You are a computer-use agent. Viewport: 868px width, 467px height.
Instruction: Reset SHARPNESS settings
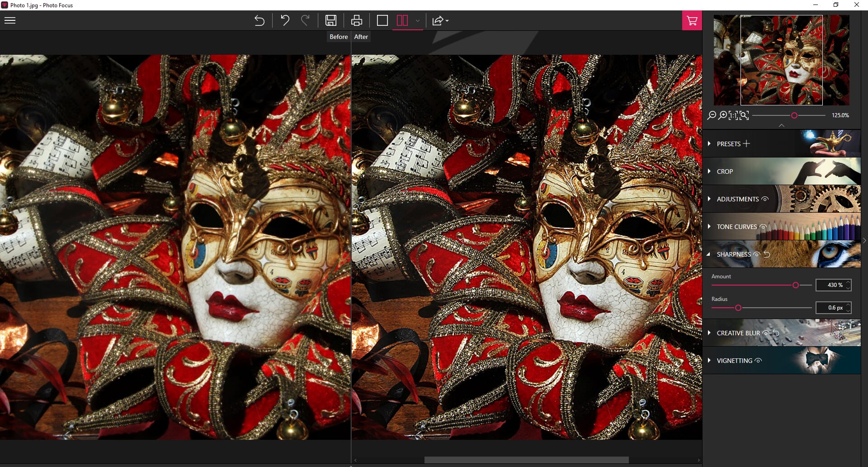click(767, 254)
